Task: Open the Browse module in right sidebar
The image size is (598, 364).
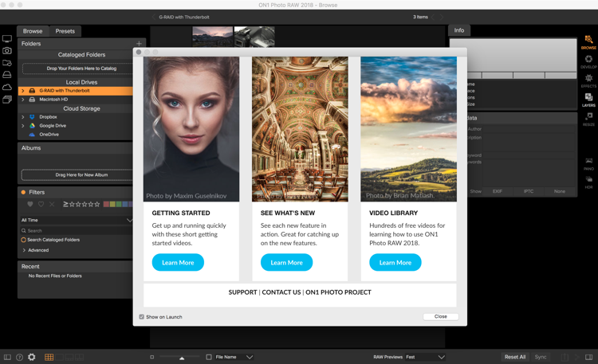Action: click(x=588, y=42)
